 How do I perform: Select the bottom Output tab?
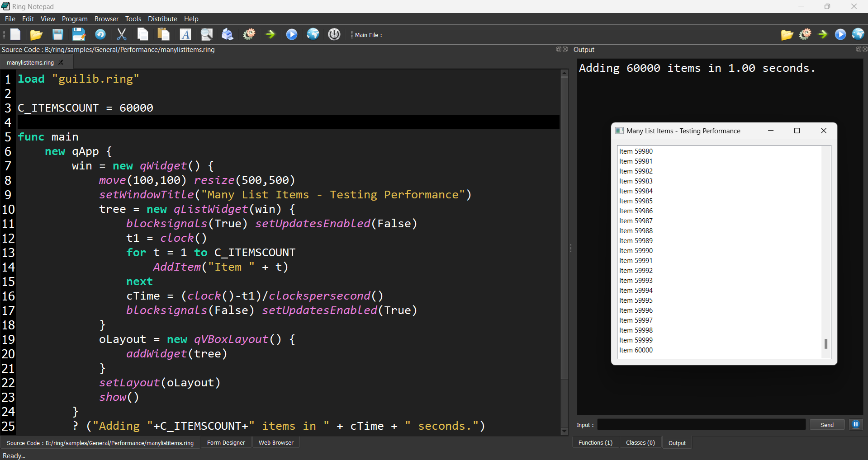pos(677,443)
